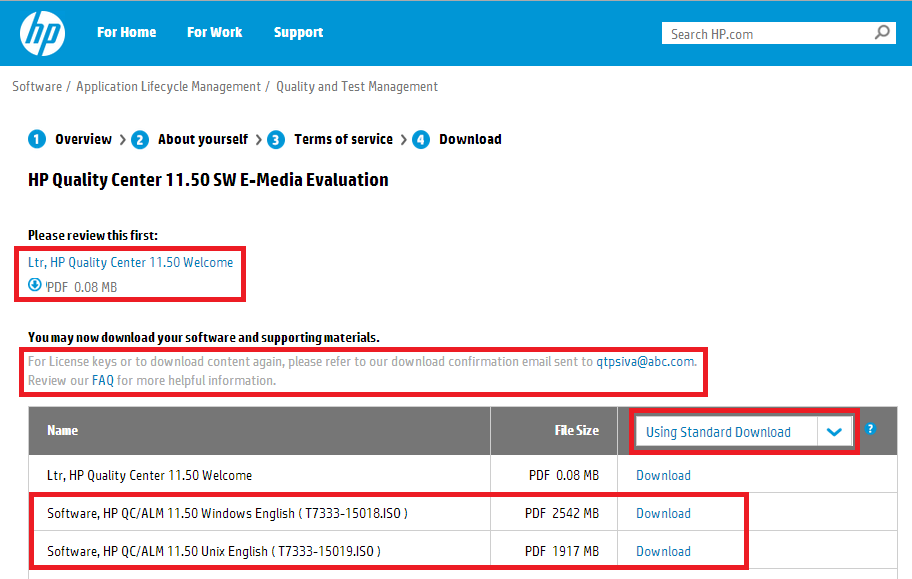This screenshot has width=912, height=579.
Task: Download the Unix English ISO file
Action: click(x=663, y=551)
